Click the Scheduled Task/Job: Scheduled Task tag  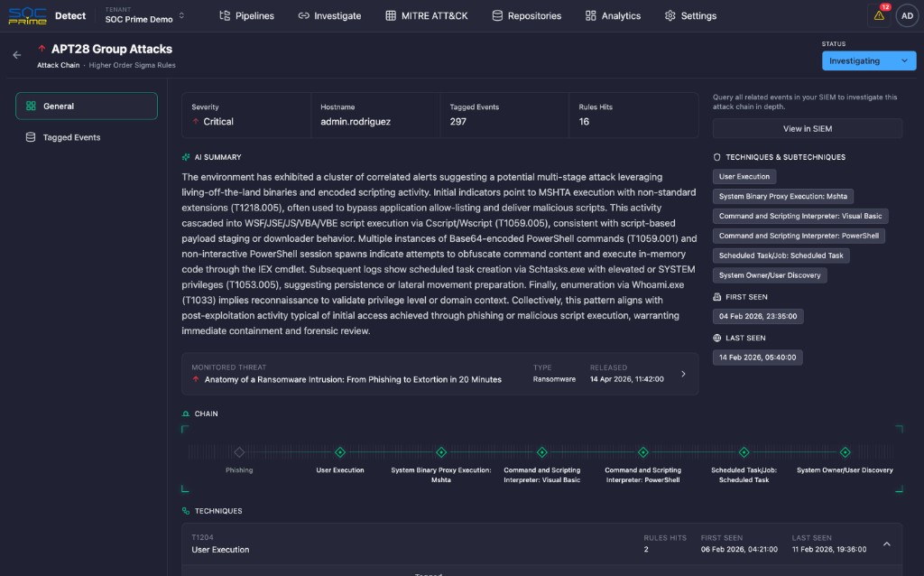pos(781,255)
